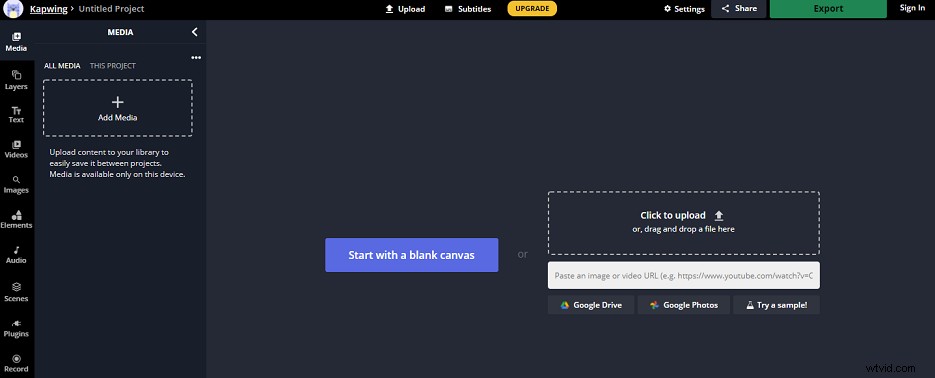Collapse the Media panel with chevron
The image size is (935, 378).
coord(194,32)
